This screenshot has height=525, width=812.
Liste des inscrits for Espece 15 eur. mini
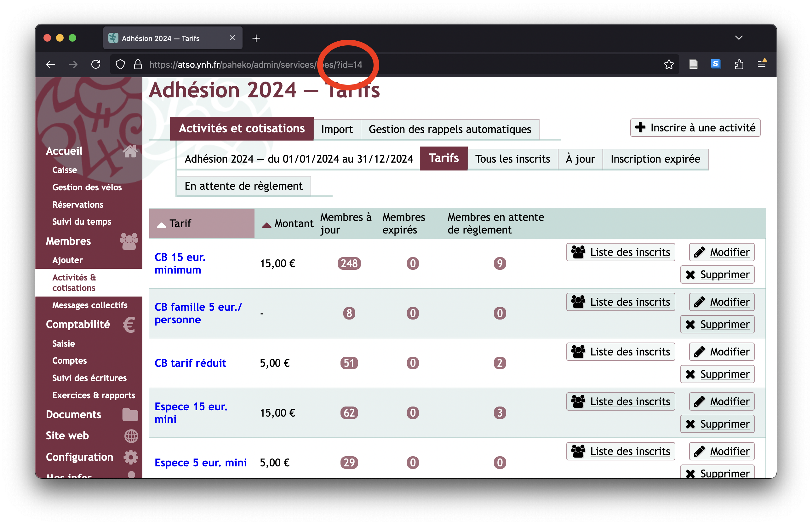pyautogui.click(x=620, y=401)
